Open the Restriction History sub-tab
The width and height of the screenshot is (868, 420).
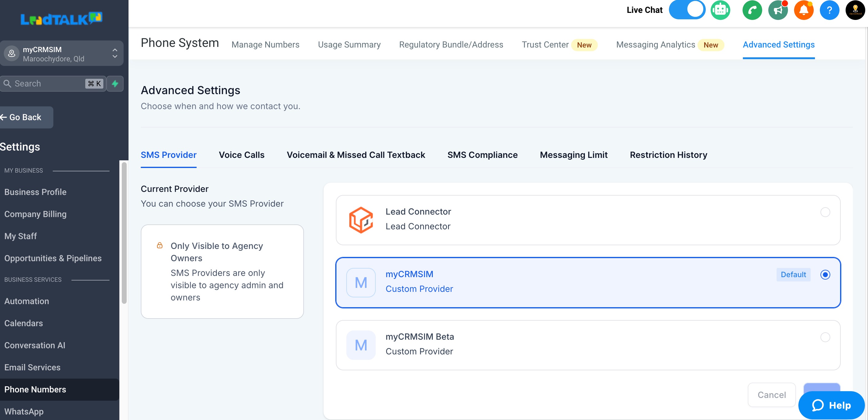668,155
